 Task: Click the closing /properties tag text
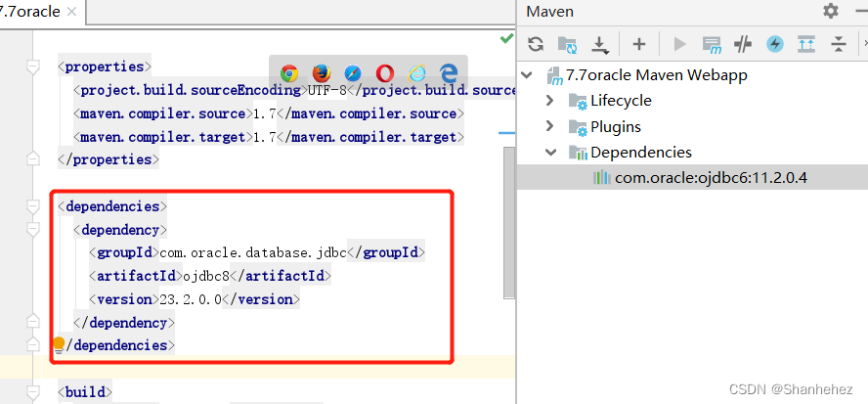pos(108,159)
